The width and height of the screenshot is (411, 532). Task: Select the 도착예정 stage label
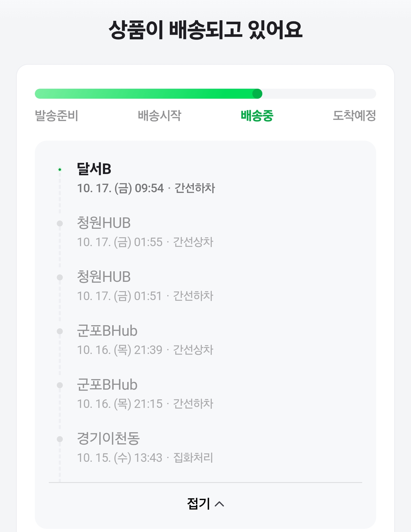354,116
